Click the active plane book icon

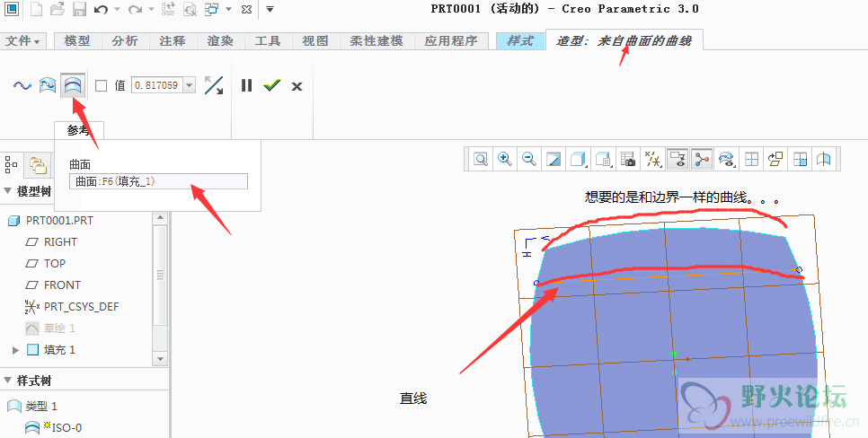click(x=824, y=160)
